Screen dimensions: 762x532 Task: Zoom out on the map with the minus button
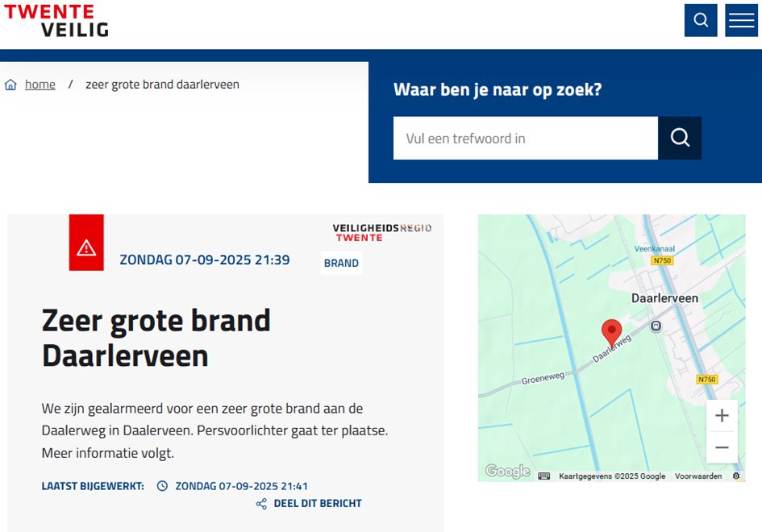pos(722,447)
